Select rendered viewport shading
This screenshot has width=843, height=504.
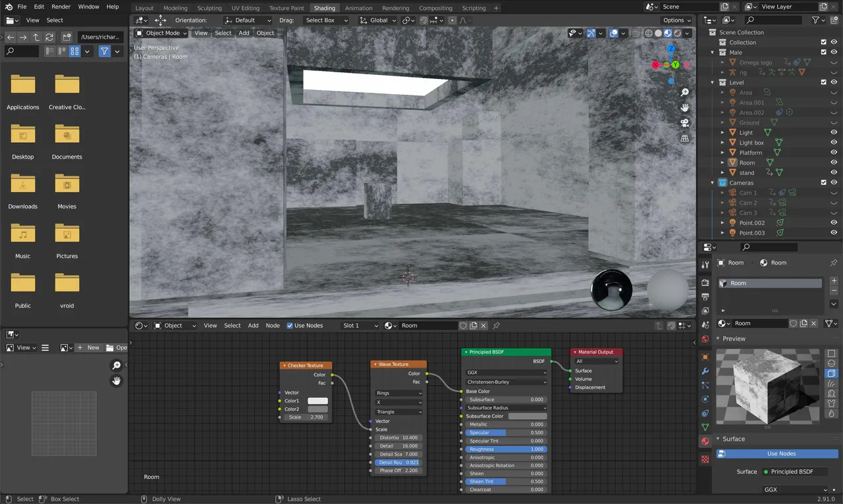coord(676,33)
